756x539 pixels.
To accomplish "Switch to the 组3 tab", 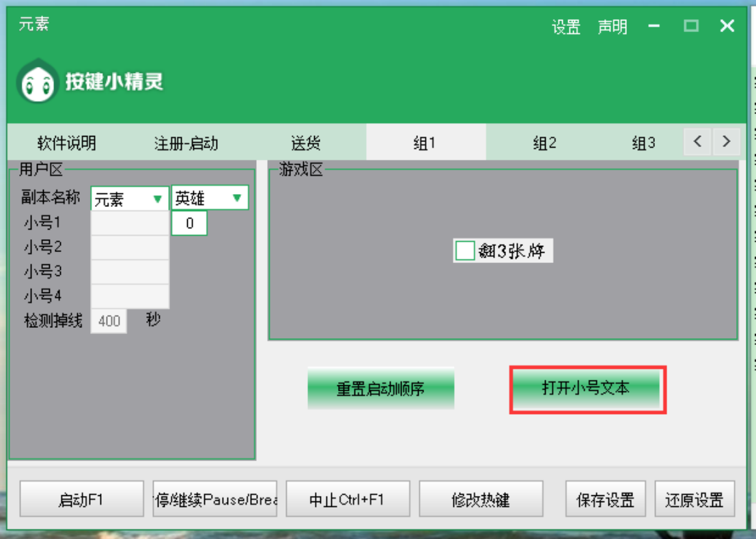I will (x=643, y=143).
